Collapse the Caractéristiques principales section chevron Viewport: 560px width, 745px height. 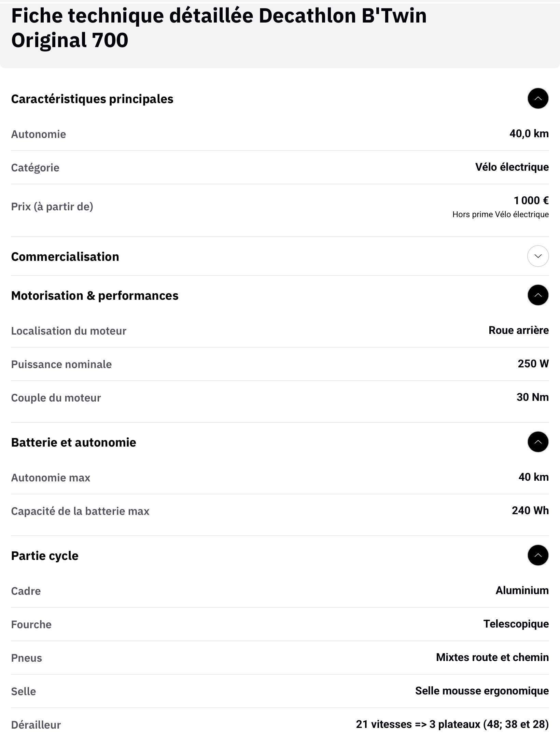click(x=538, y=98)
